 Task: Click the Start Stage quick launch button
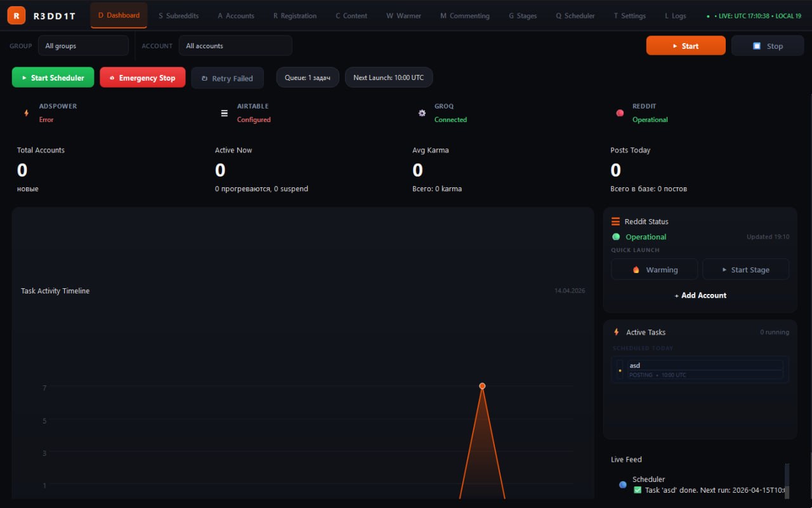pyautogui.click(x=746, y=269)
